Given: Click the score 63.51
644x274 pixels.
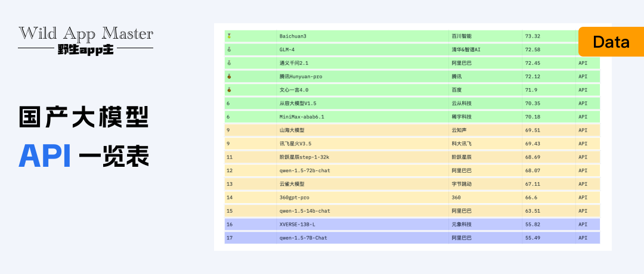Looking at the screenshot, I should 532,211.
